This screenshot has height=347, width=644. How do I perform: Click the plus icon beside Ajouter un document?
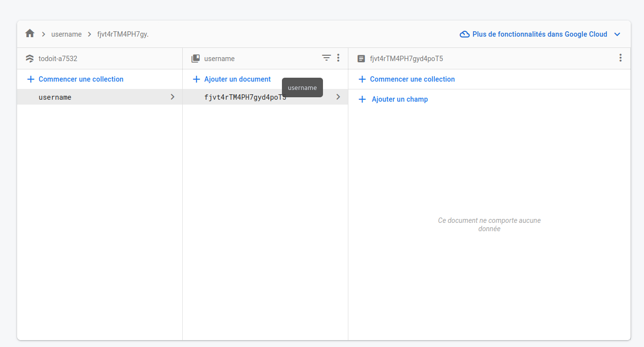coord(196,79)
